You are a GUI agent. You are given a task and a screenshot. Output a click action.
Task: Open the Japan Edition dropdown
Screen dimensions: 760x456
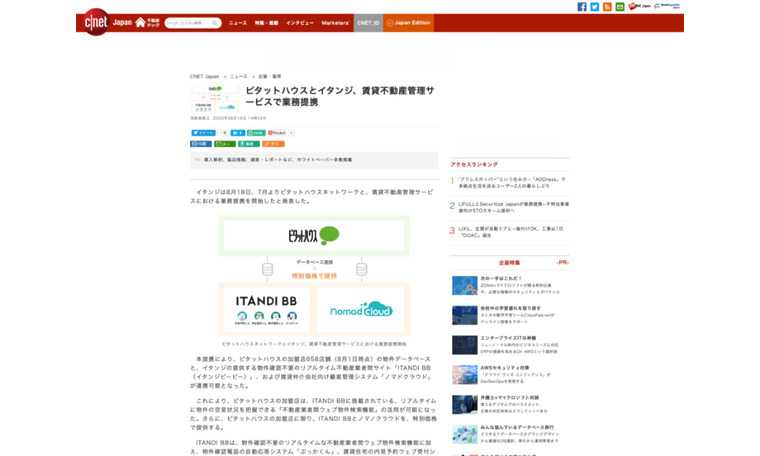[x=408, y=23]
